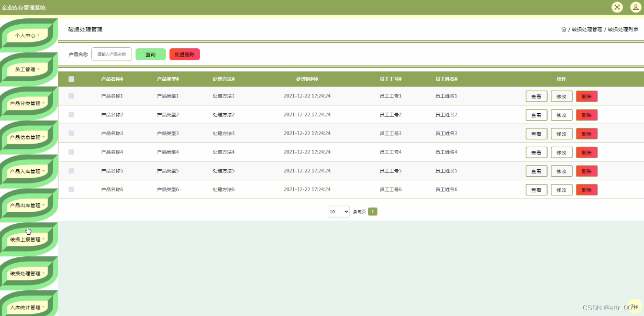
Task: Open the 破损处理管理 sidebar menu
Action: [28, 274]
